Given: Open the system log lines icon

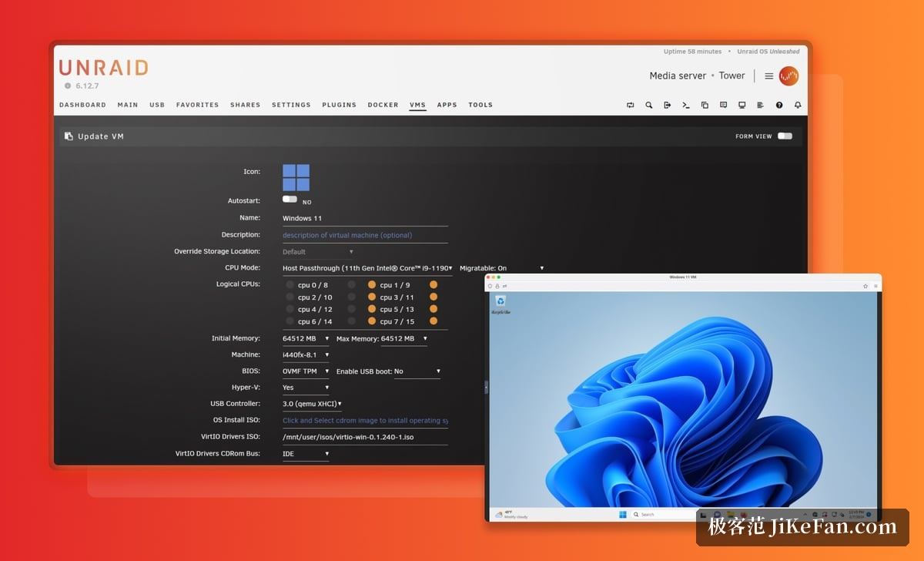Looking at the screenshot, I should pos(760,105).
